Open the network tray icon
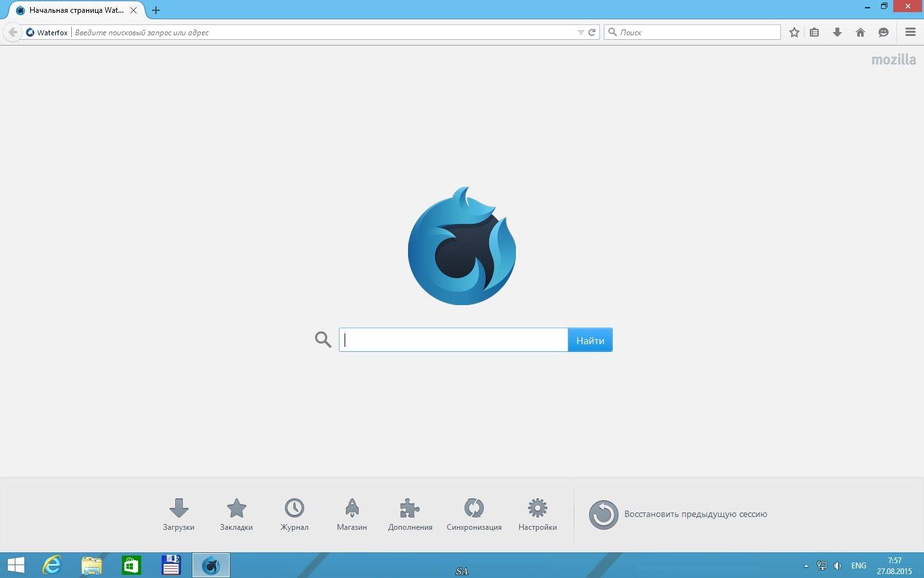The image size is (924, 578). (x=822, y=566)
